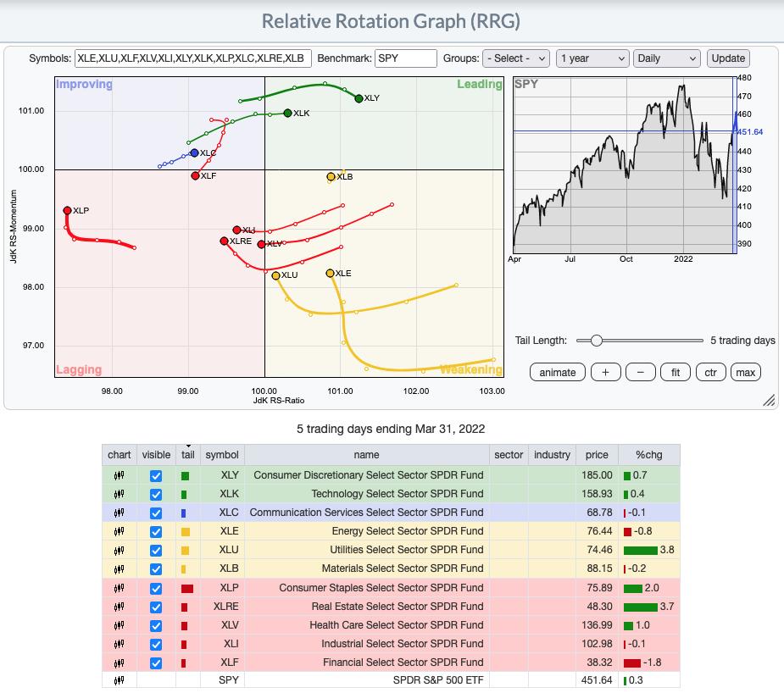Zoom out with the minus button
Screen dimensions: 784x693
[641, 372]
